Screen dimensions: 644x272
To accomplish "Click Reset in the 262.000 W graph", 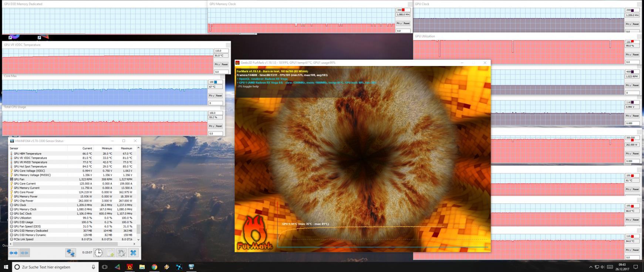I will point(636,153).
